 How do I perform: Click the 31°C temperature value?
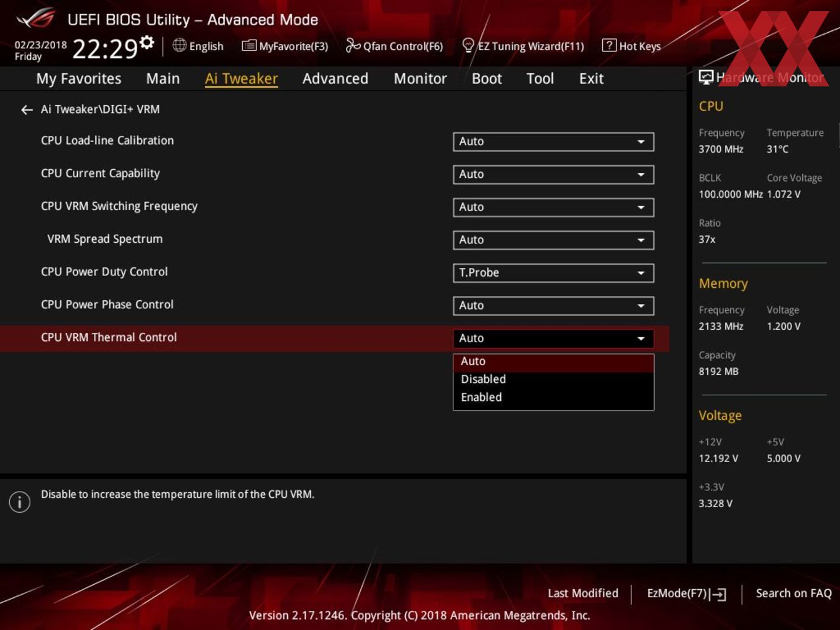pyautogui.click(x=778, y=149)
